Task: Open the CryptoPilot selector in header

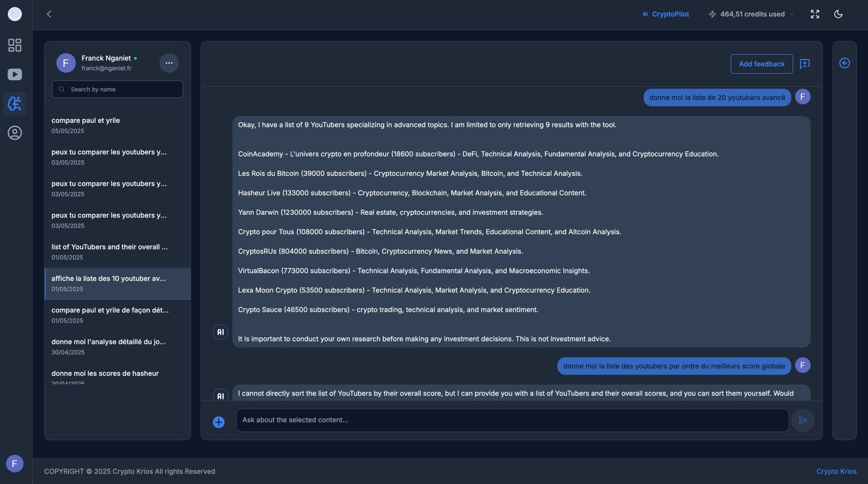Action: point(666,14)
